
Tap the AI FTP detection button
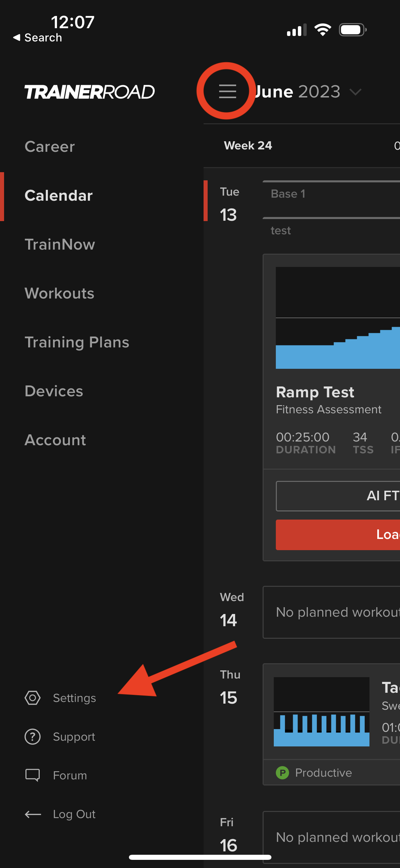pos(338,496)
